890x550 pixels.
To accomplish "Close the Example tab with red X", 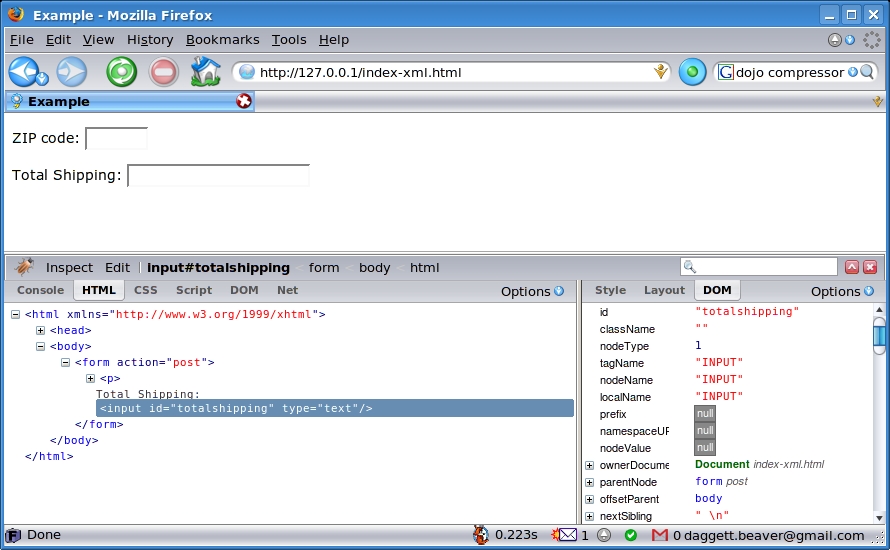I will [243, 101].
